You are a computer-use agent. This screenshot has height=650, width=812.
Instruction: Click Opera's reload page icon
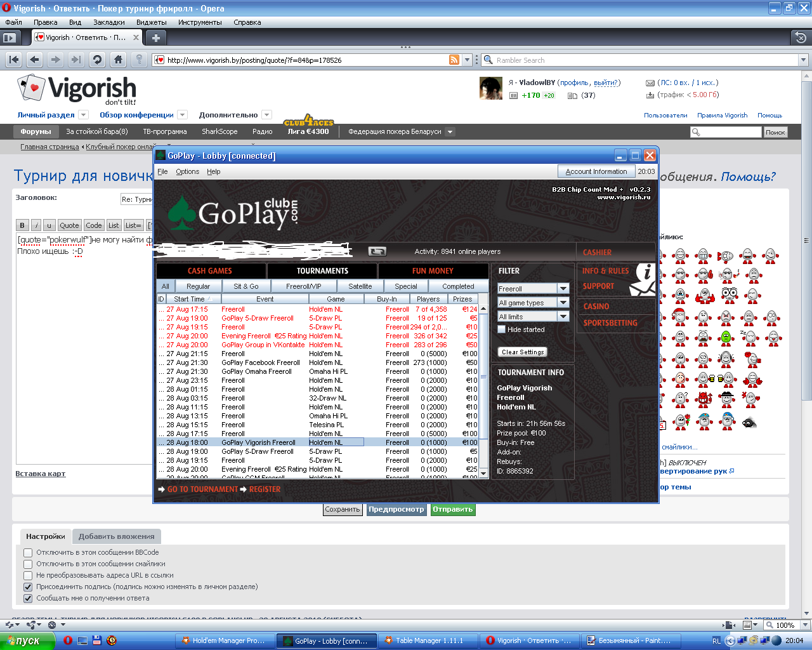(97, 60)
